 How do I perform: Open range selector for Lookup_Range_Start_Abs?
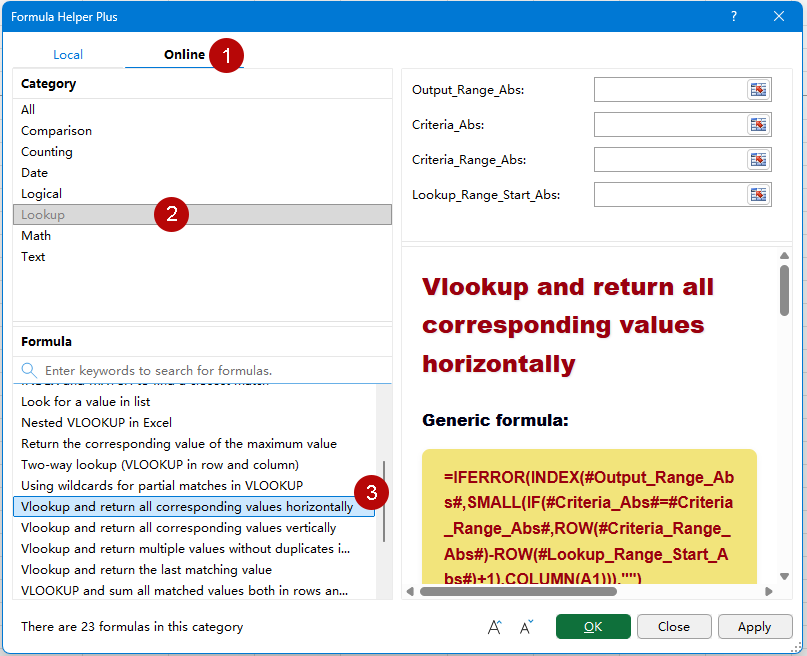coord(758,195)
